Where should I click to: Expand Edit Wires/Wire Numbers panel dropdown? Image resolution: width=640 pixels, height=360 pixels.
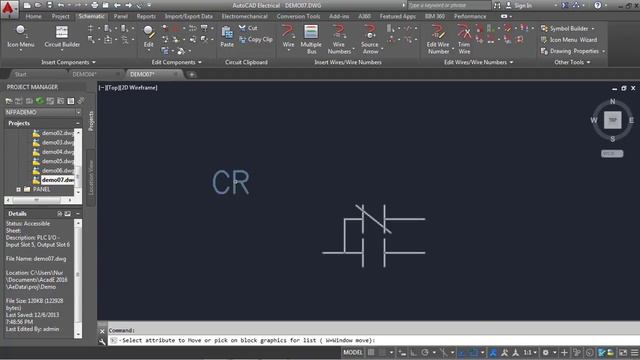click(x=478, y=62)
